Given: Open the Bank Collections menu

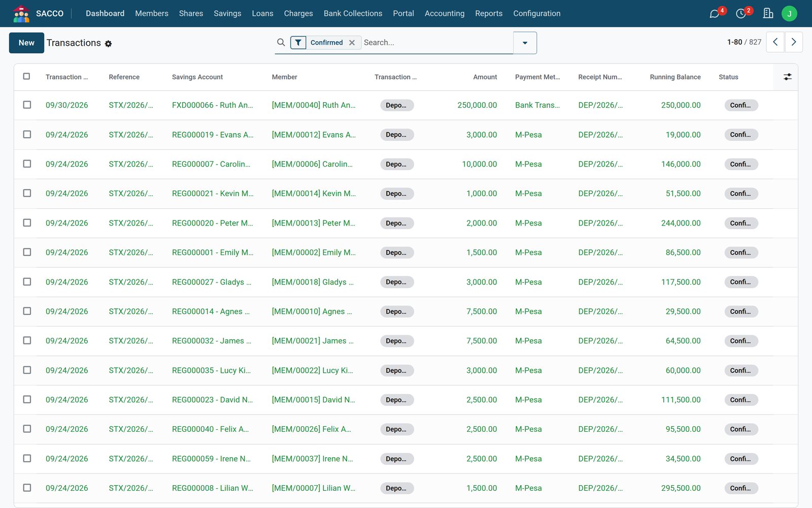Looking at the screenshot, I should click(x=353, y=14).
